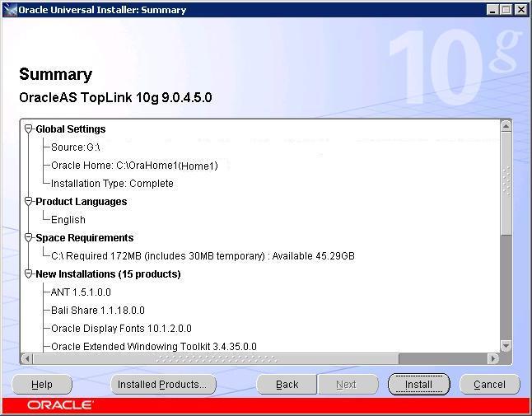Click the disabled Next button
This screenshot has width=532, height=416.
pyautogui.click(x=348, y=385)
